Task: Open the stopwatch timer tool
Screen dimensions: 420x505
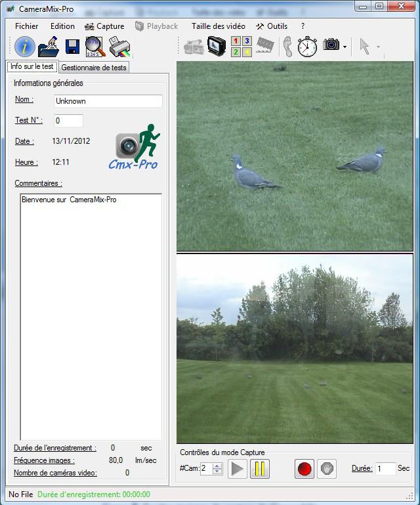Action: [307, 47]
